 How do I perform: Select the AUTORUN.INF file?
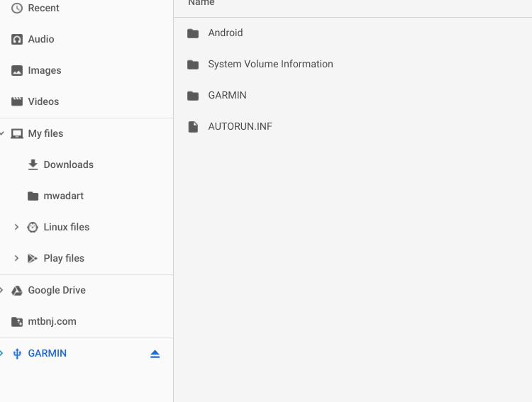click(x=240, y=127)
